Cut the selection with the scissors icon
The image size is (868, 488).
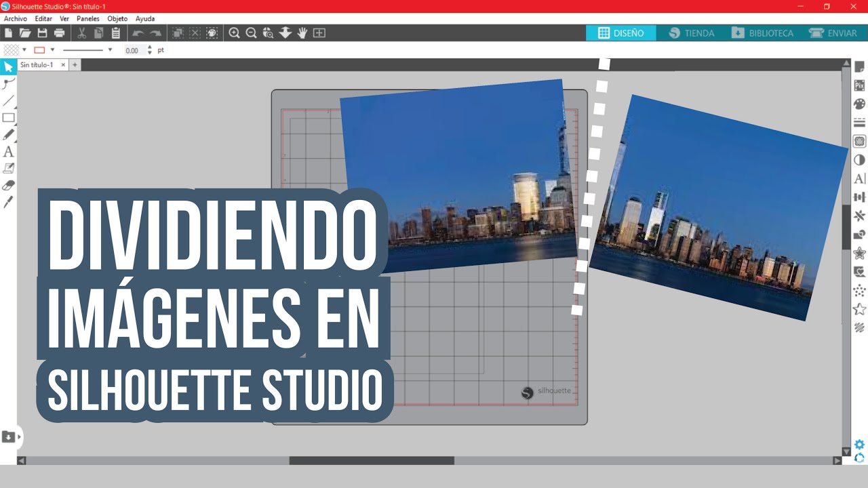point(81,33)
